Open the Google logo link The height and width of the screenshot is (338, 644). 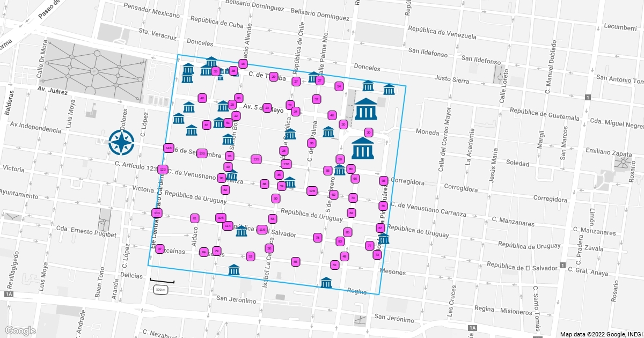pos(20,330)
